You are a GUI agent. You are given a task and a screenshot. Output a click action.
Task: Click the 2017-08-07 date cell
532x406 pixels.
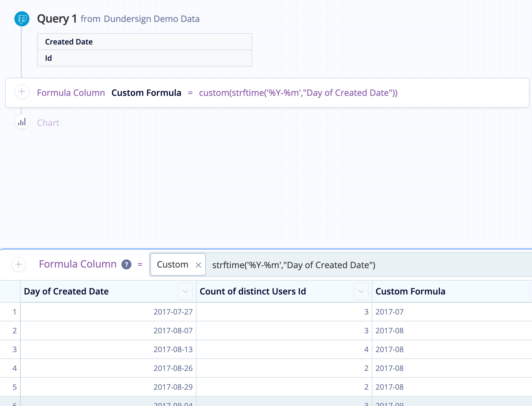click(x=108, y=331)
